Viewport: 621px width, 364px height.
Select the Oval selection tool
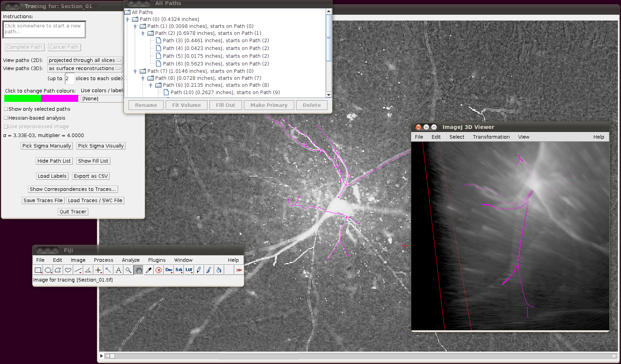(48, 270)
